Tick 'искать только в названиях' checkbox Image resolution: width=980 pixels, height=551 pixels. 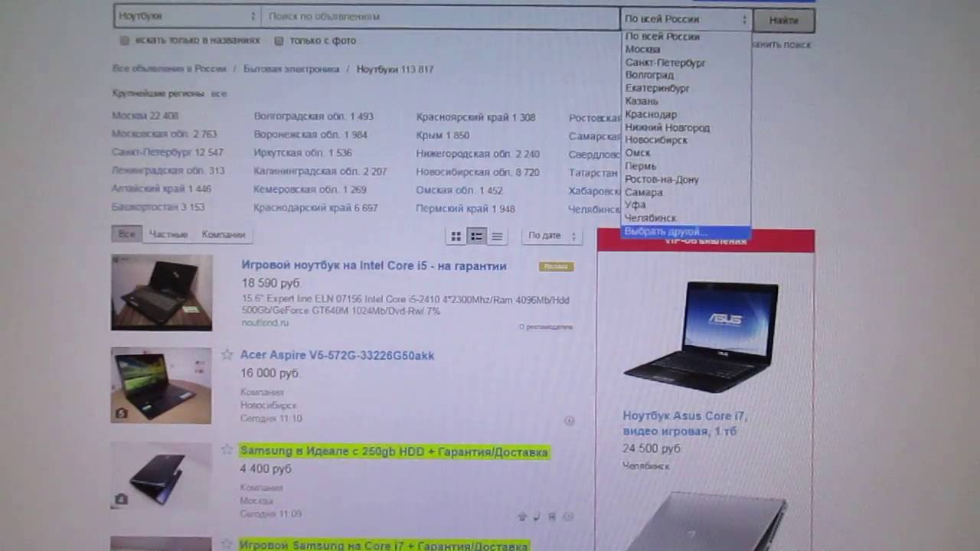click(x=124, y=41)
